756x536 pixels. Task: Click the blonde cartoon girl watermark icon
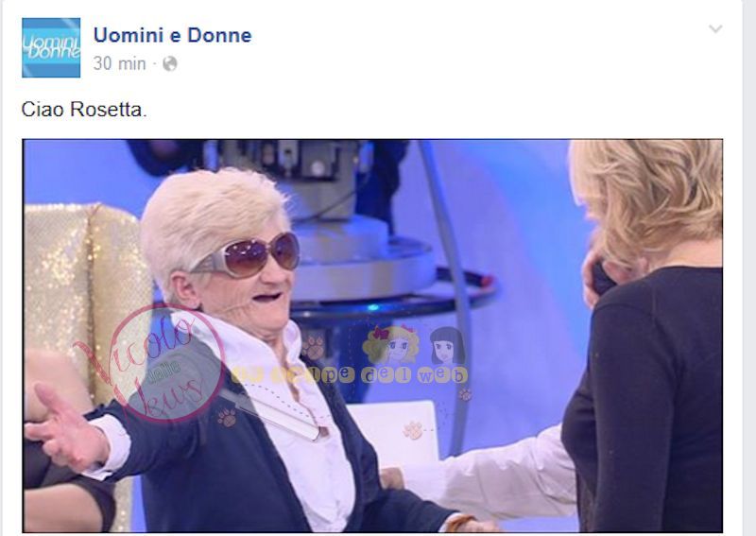(391, 345)
